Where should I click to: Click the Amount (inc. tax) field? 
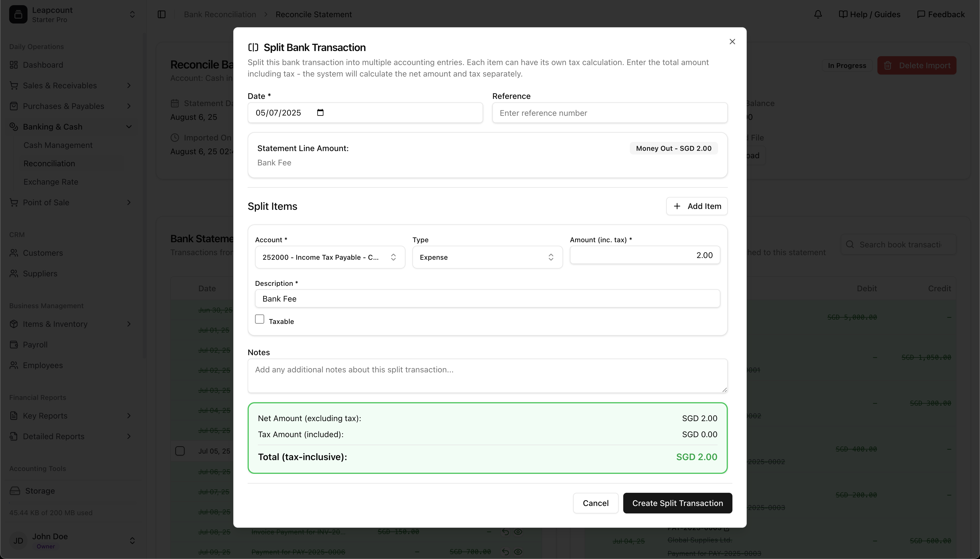coord(645,255)
